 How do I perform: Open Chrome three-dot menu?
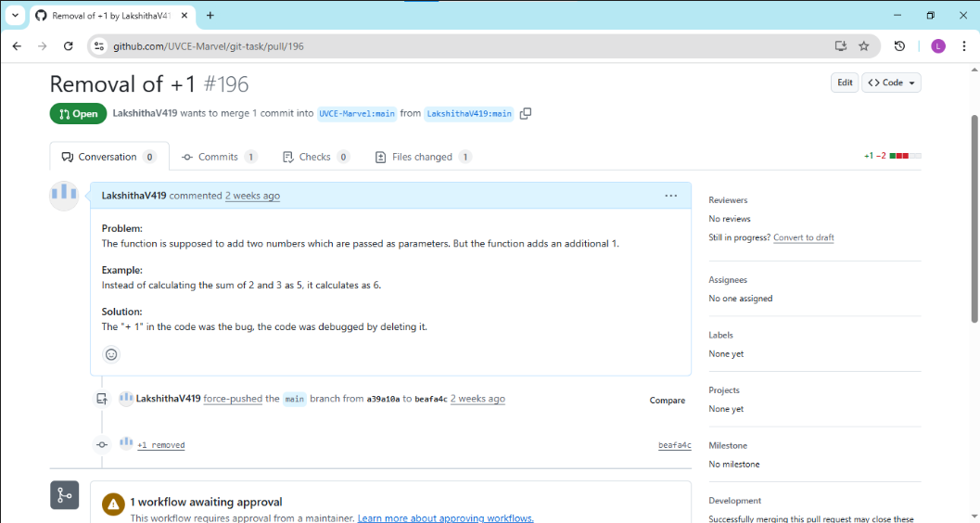963,46
